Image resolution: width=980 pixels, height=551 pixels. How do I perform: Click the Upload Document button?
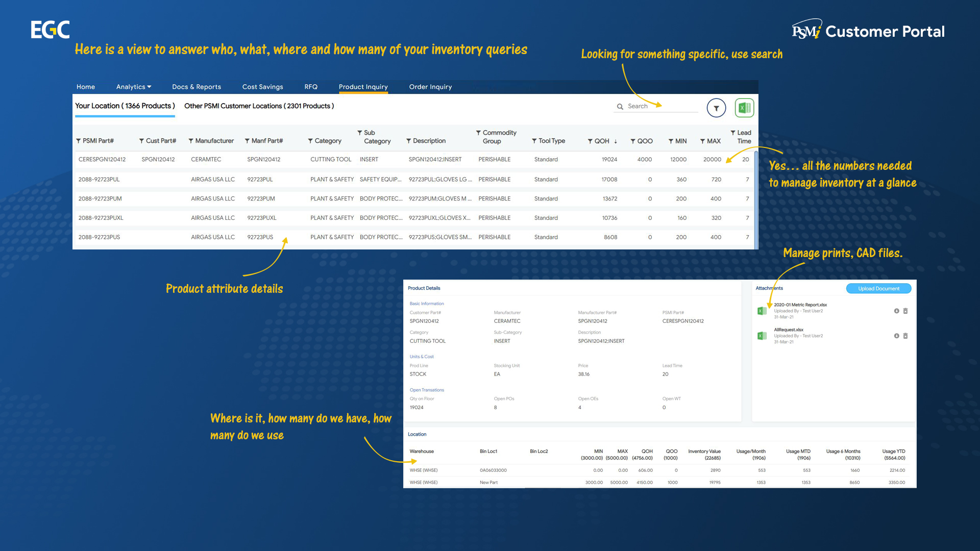pos(878,289)
